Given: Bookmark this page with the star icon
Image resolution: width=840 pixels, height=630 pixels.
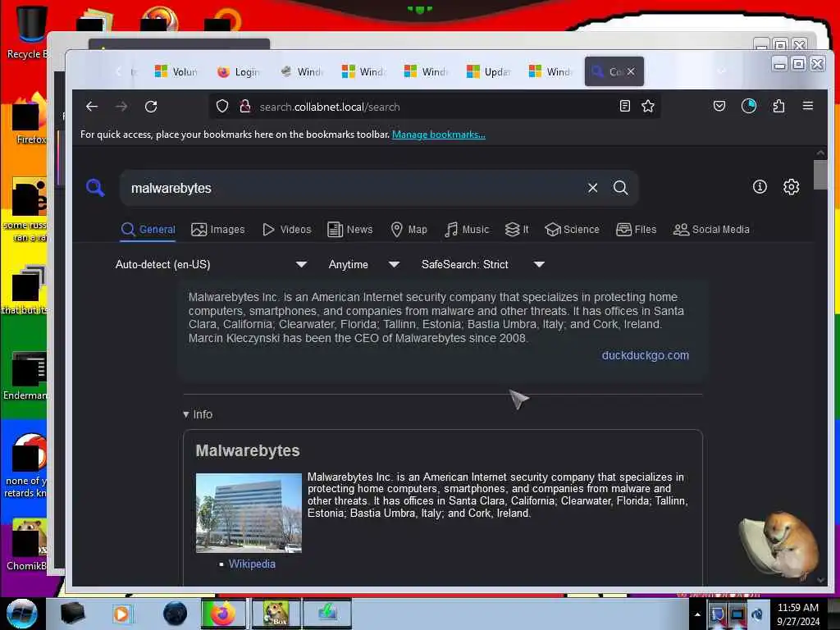Looking at the screenshot, I should click(x=648, y=106).
